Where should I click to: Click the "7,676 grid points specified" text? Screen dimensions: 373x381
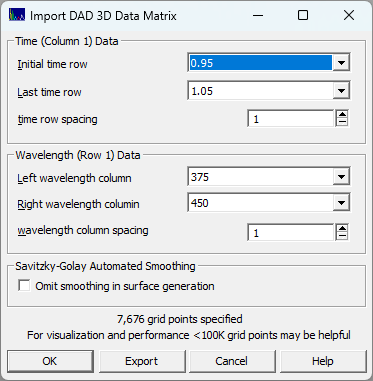(180, 319)
